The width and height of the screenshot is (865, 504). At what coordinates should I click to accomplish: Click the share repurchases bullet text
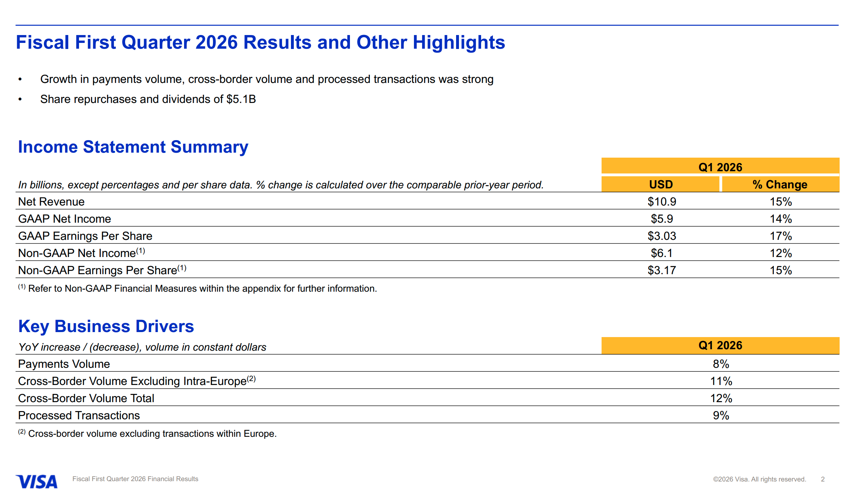point(148,99)
